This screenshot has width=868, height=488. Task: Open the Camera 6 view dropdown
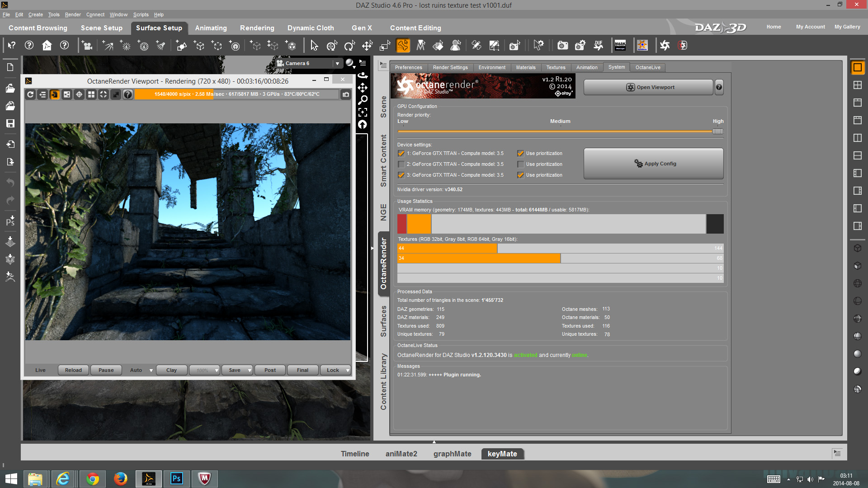pos(337,63)
